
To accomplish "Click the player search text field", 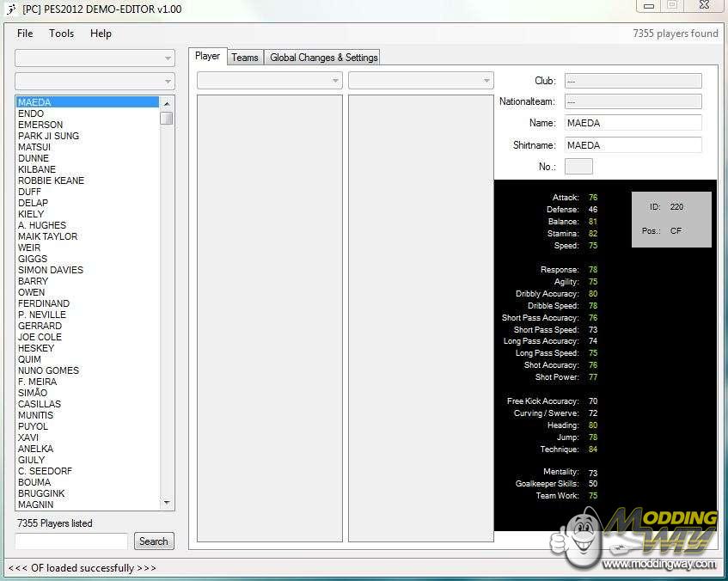I will point(71,541).
